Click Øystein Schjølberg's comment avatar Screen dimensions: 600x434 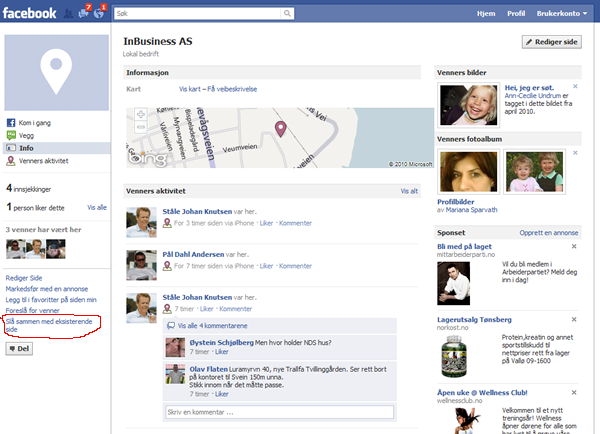[x=175, y=347]
